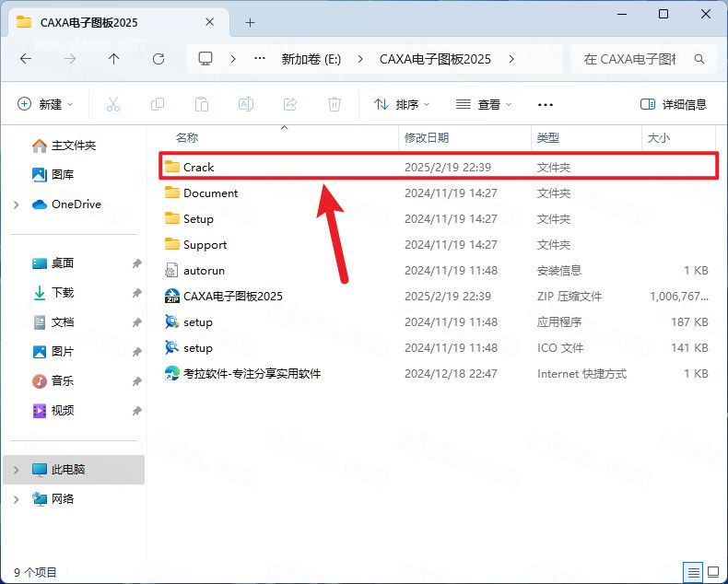Image resolution: width=728 pixels, height=584 pixels.
Task: Expand the 此电脑 tree node
Action: click(17, 470)
